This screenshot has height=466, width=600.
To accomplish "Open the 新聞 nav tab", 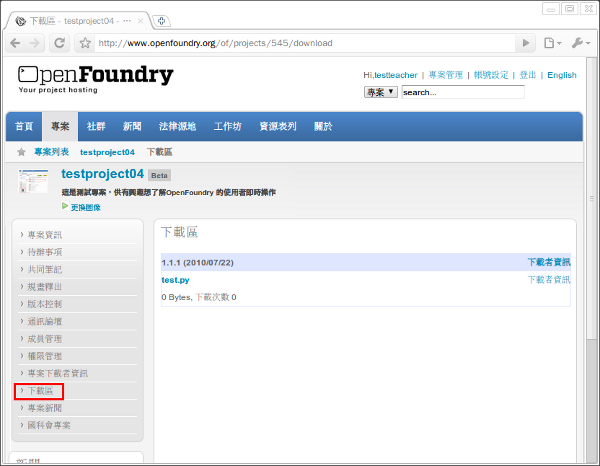I will pyautogui.click(x=132, y=126).
